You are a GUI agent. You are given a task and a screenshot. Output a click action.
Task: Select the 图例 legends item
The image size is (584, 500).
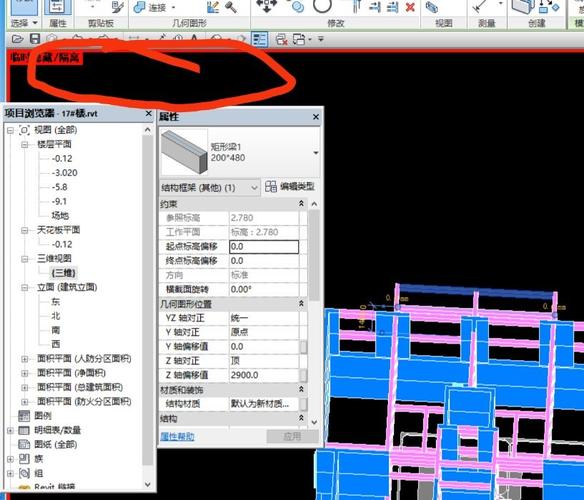coord(43,416)
